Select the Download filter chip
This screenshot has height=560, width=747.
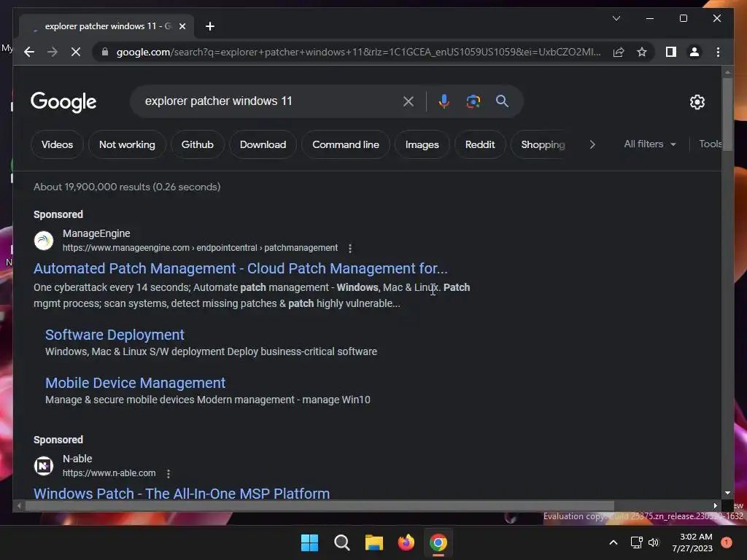coord(263,144)
